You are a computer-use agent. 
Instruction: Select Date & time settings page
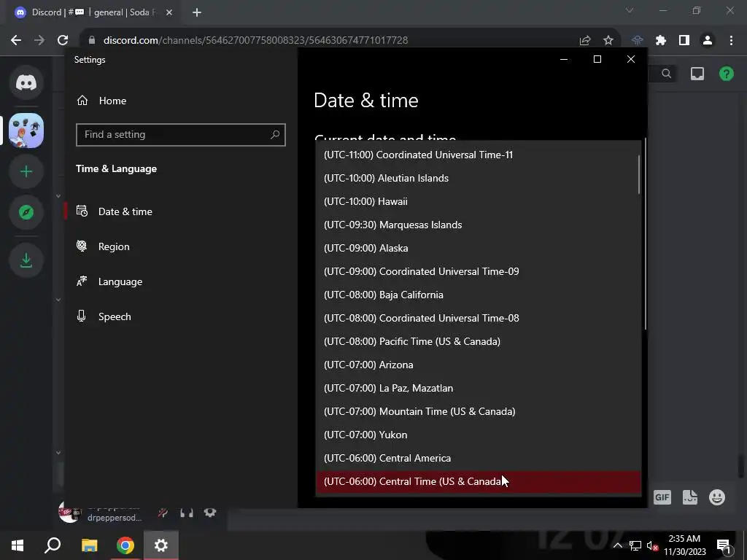181,211
